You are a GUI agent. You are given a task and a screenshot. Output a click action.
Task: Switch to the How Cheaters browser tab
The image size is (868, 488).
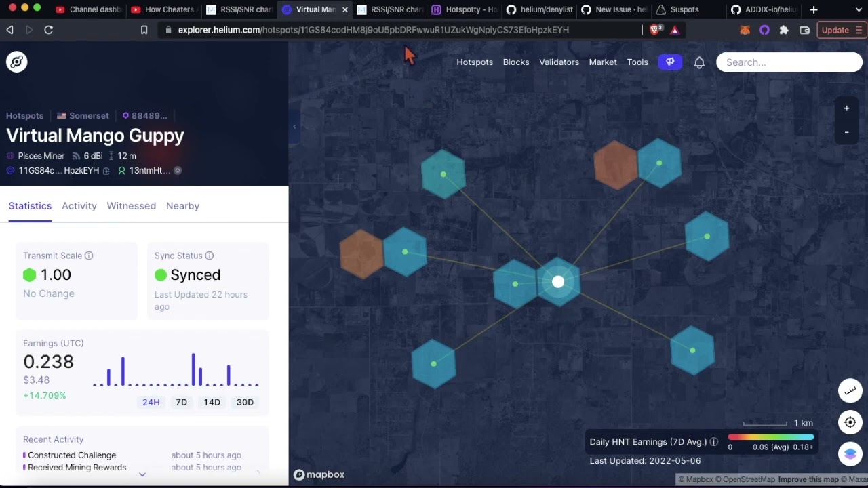click(x=163, y=9)
